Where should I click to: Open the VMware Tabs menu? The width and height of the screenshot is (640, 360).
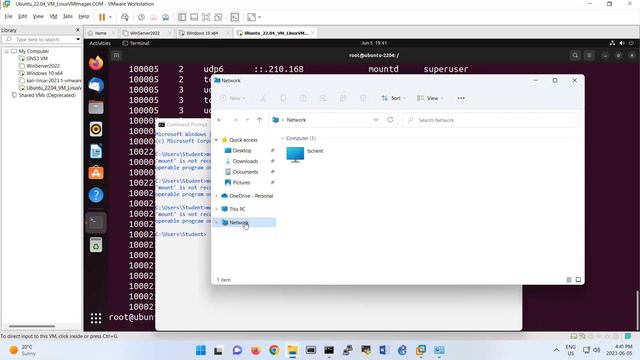click(68, 17)
